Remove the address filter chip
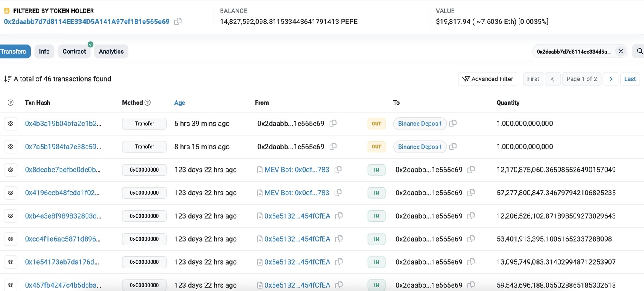 point(621,51)
